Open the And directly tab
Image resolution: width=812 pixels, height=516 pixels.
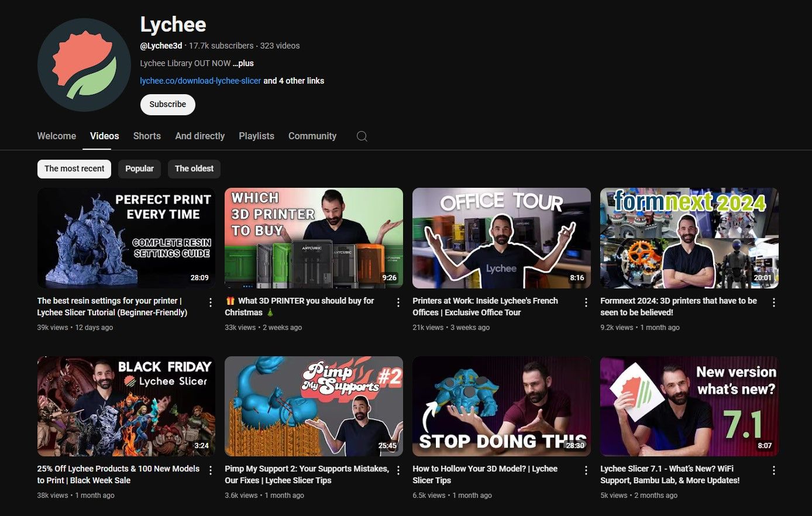point(200,136)
